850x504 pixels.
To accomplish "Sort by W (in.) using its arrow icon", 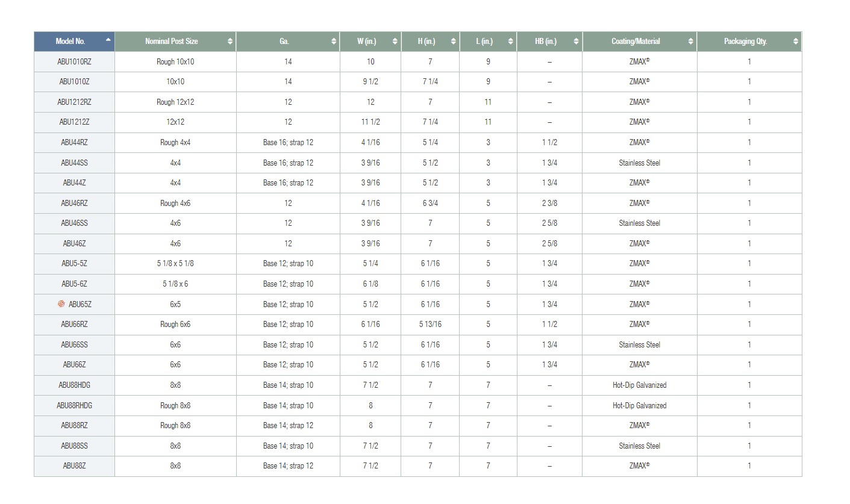I will (395, 42).
